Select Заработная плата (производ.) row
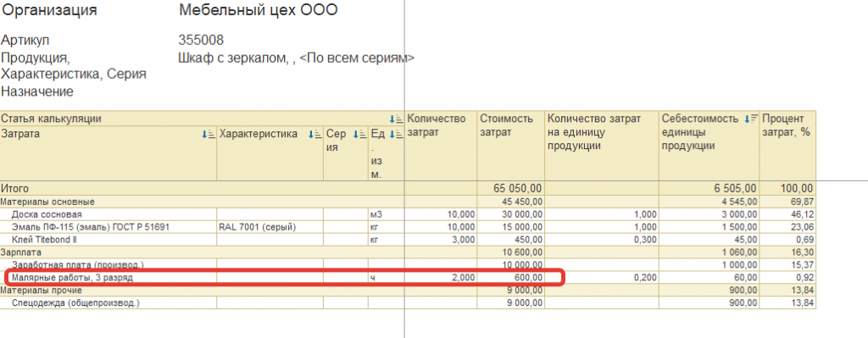The width and height of the screenshot is (868, 338). [x=408, y=264]
